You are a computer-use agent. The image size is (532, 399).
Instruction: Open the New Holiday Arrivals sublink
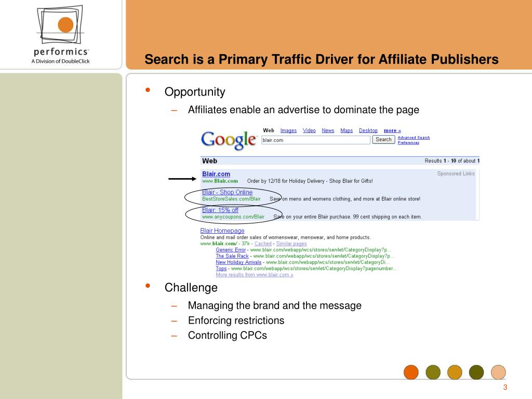(x=238, y=262)
